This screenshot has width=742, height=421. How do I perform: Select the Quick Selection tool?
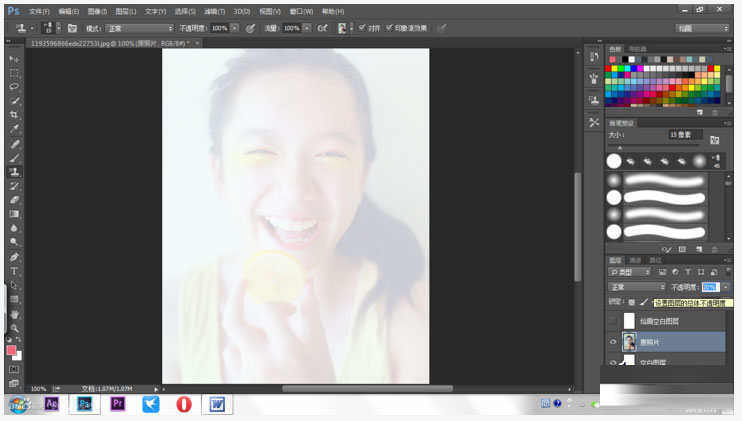(x=14, y=101)
